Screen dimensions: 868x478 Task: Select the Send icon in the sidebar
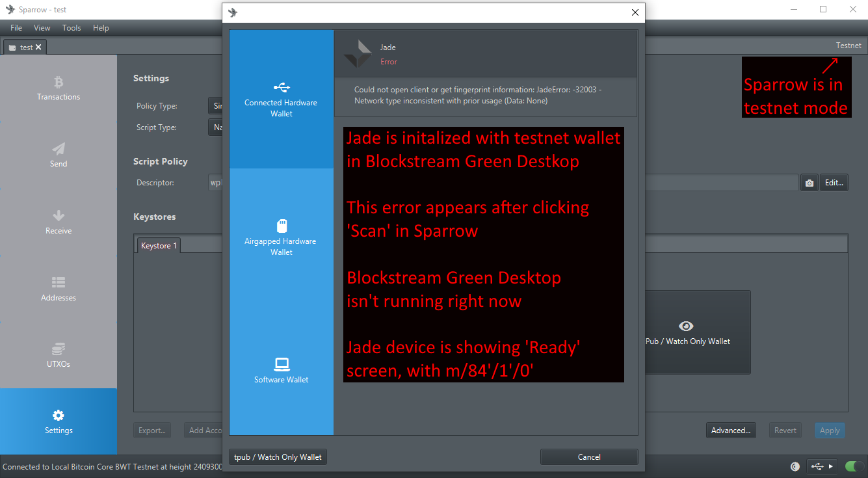[58, 155]
